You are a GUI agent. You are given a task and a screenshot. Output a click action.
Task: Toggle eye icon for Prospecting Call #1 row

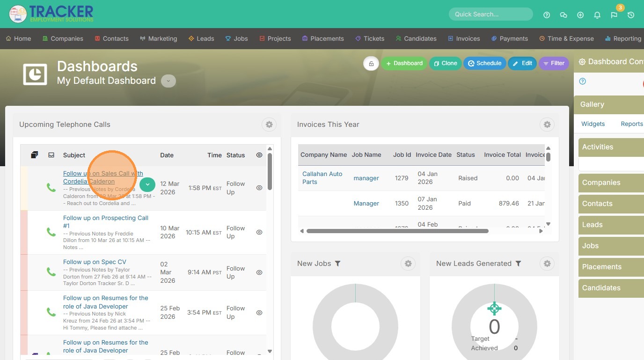259,232
